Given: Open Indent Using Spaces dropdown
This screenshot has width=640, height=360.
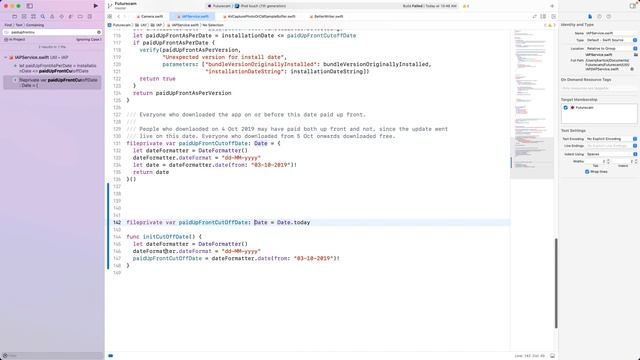Looking at the screenshot, I should click(611, 154).
